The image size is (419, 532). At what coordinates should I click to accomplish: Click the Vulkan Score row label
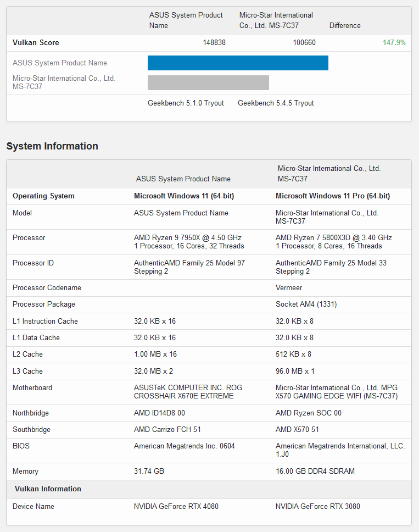[36, 42]
